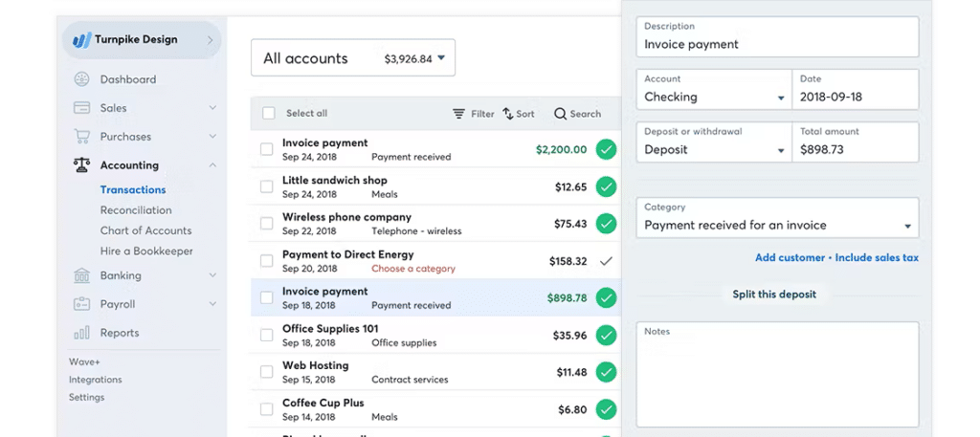The image size is (980, 437).
Task: Click the Banking building icon
Action: pos(81,275)
